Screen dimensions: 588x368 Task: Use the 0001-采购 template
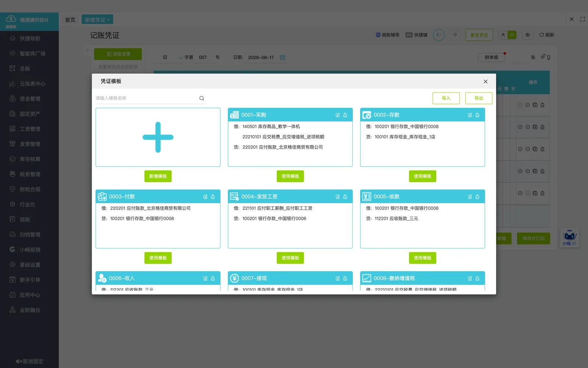coord(290,176)
